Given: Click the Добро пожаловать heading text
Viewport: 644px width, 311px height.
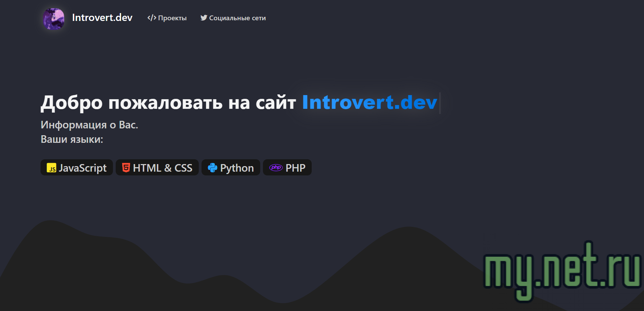Looking at the screenshot, I should 168,102.
